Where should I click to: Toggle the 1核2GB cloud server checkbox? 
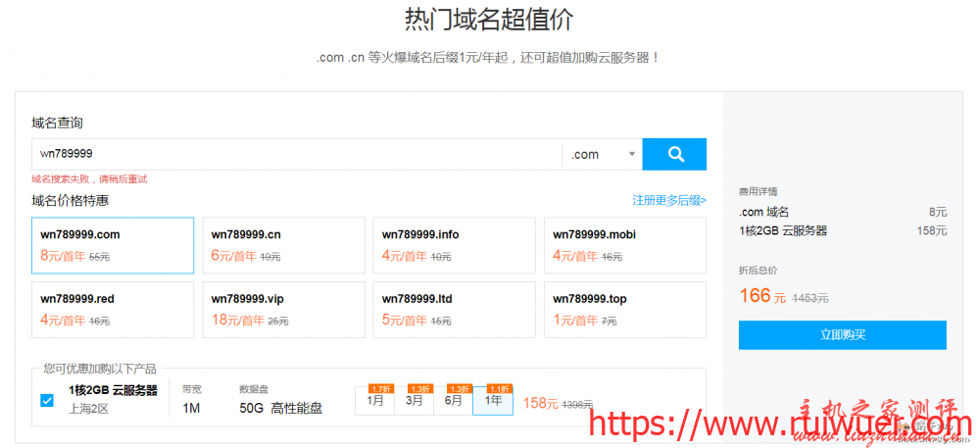pos(47,400)
